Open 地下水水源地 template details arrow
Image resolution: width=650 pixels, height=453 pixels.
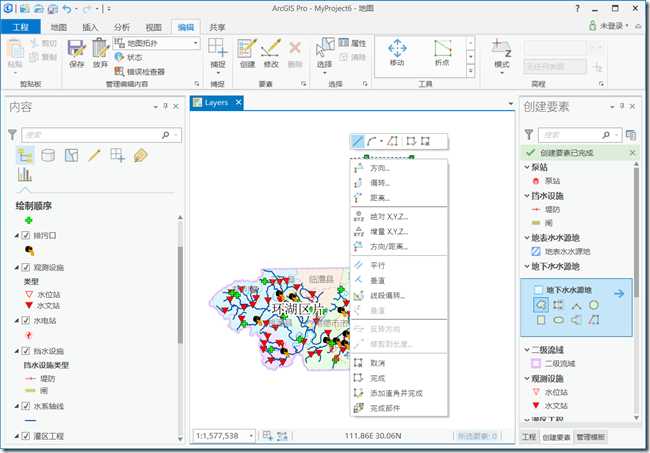click(619, 293)
